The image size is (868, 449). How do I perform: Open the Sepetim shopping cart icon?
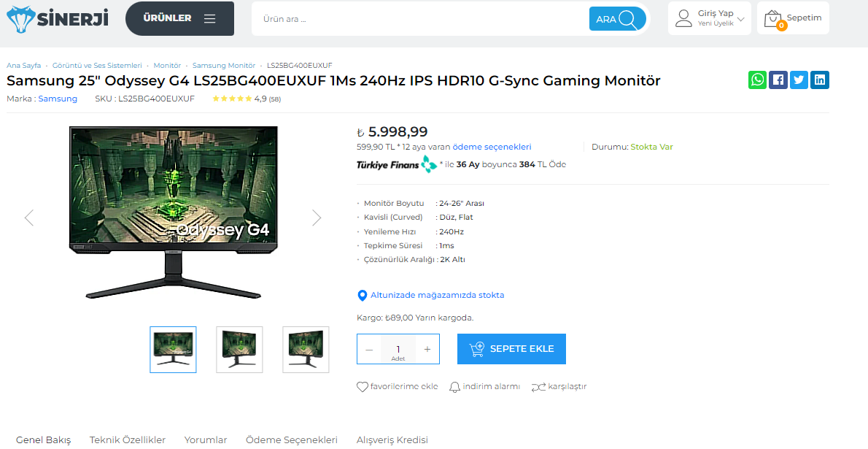click(x=772, y=20)
